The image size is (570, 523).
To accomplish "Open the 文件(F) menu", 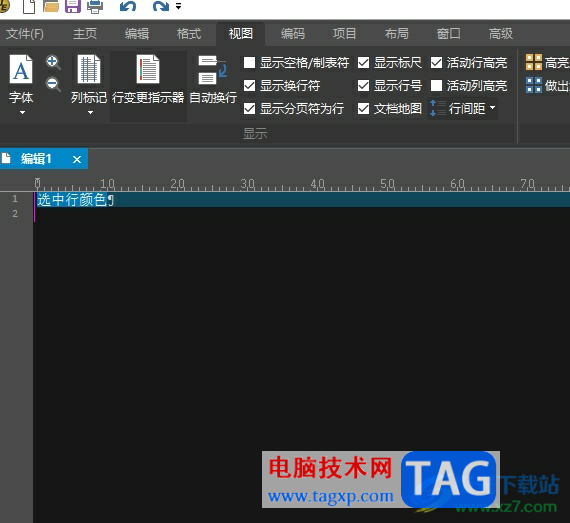I will pos(25,34).
